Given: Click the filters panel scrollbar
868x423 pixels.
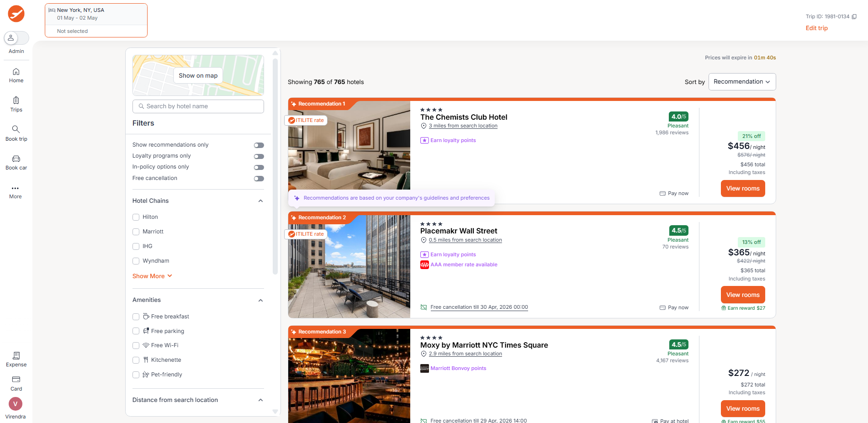Looking at the screenshot, I should click(x=275, y=167).
